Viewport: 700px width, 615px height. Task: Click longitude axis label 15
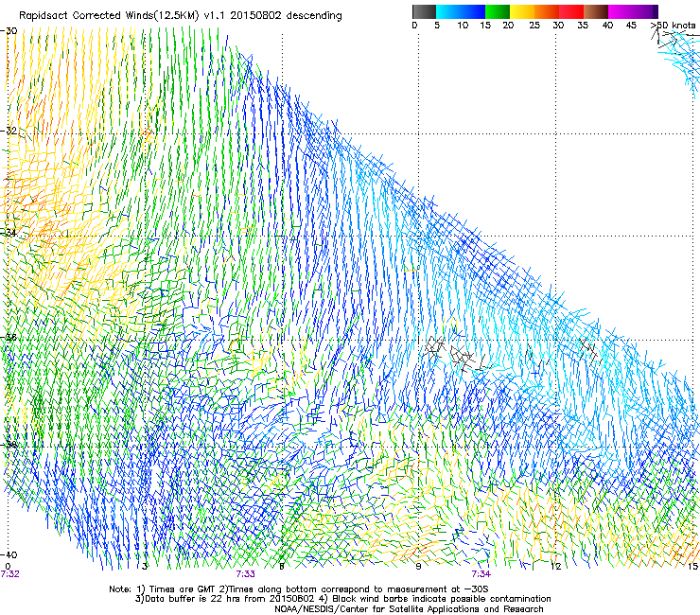click(x=692, y=567)
